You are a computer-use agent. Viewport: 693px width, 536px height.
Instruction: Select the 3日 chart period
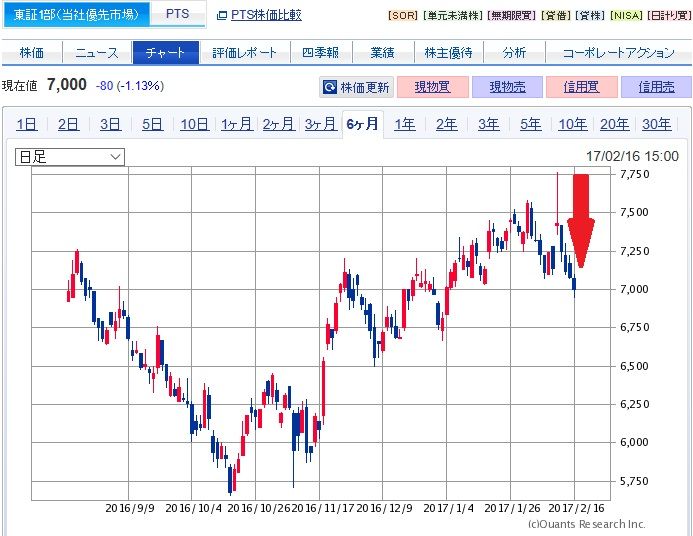pyautogui.click(x=110, y=124)
